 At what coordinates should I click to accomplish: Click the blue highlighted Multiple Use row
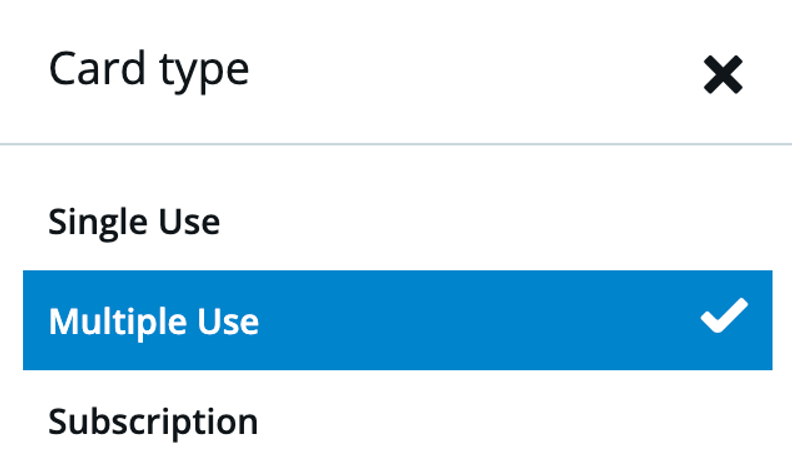point(398,320)
